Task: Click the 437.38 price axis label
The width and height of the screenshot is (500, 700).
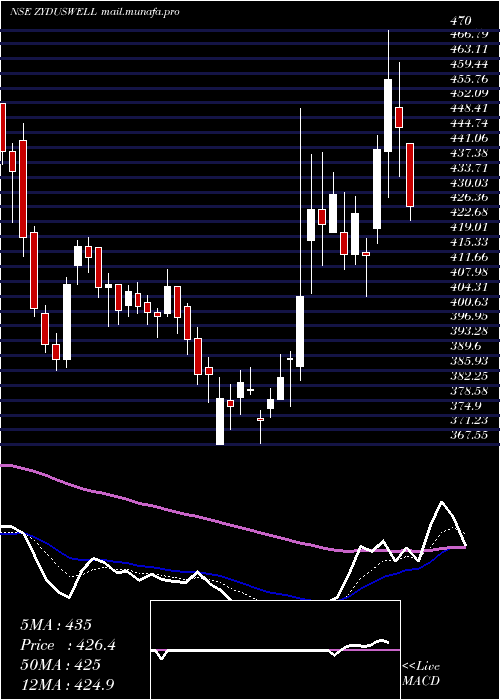Action: click(469, 153)
